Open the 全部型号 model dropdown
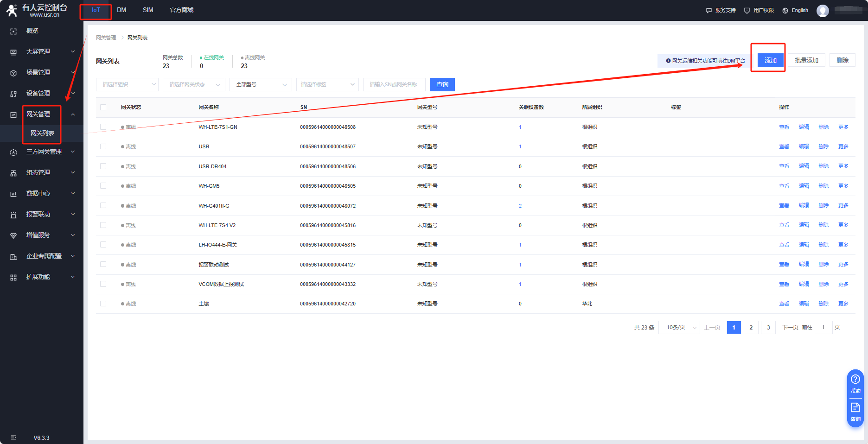This screenshot has width=868, height=444. pos(261,84)
